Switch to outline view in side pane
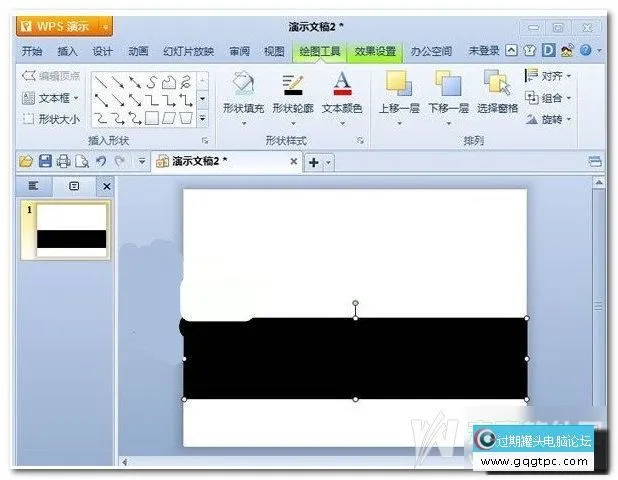 click(x=34, y=186)
